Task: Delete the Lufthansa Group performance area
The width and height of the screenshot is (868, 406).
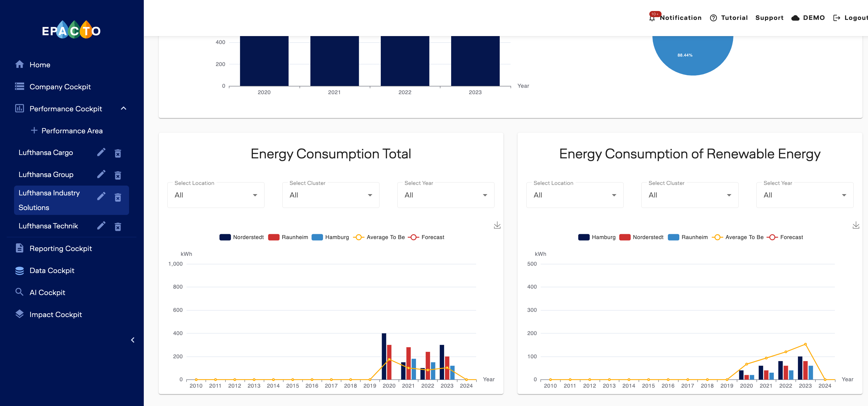Action: (x=117, y=175)
